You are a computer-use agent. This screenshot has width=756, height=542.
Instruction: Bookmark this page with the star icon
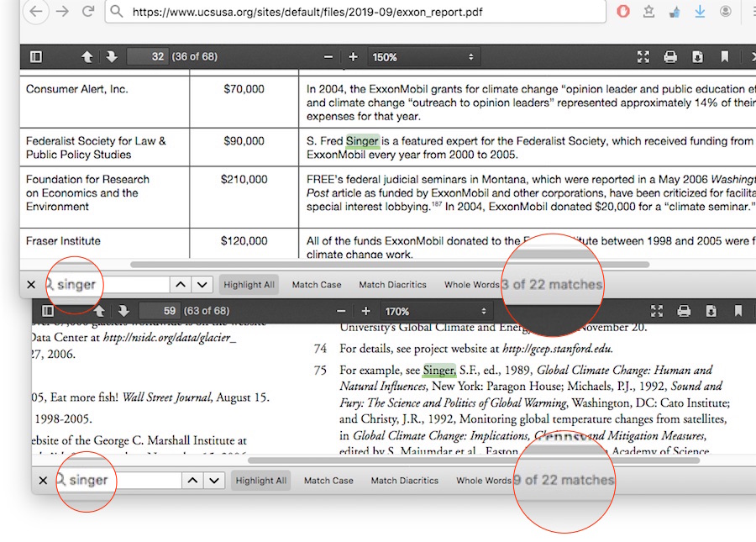coord(648,12)
